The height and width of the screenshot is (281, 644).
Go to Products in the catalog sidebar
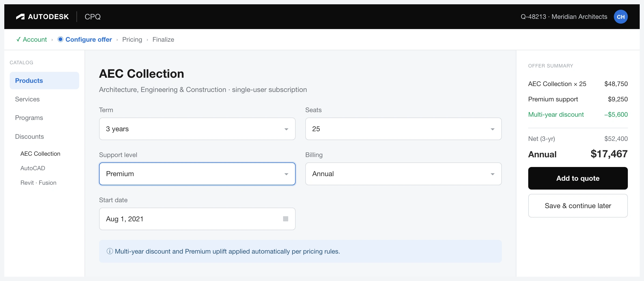[44, 80]
